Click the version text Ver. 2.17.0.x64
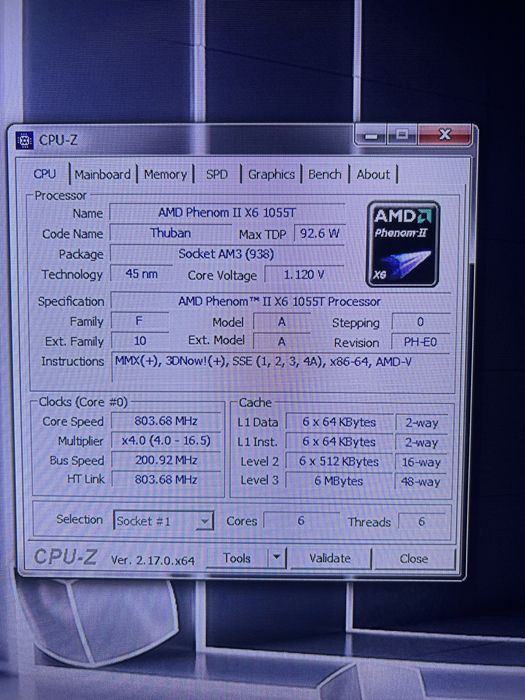Screen dimensions: 525x700 point(153,561)
